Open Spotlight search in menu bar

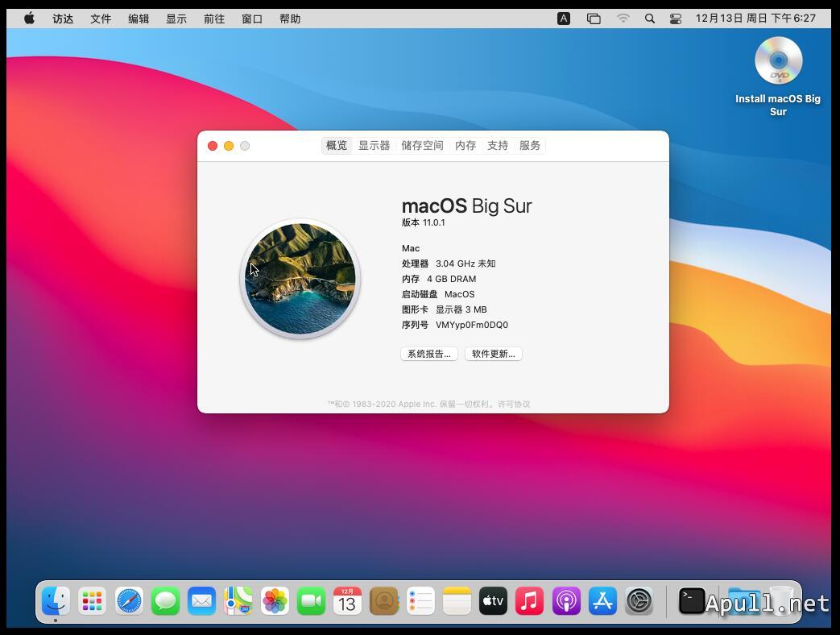(x=650, y=19)
